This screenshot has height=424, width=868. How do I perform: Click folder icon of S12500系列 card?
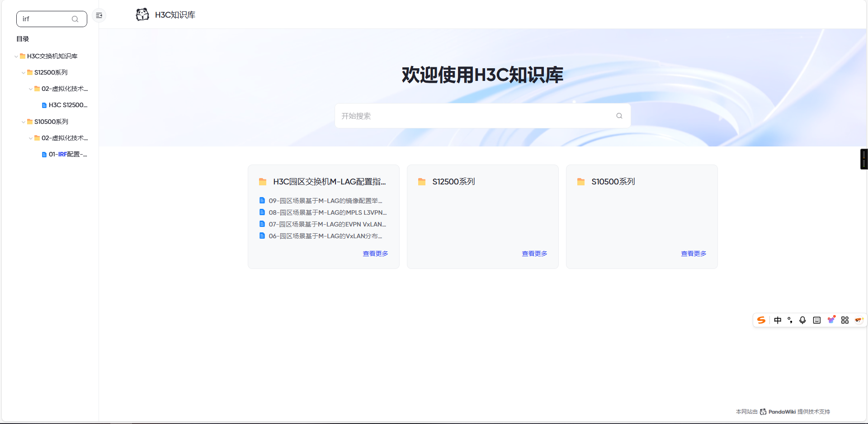pos(422,182)
